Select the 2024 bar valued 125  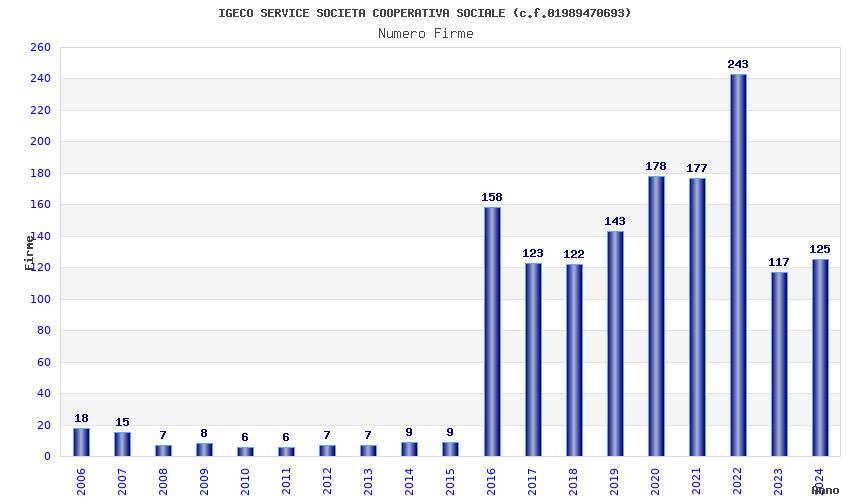click(820, 358)
